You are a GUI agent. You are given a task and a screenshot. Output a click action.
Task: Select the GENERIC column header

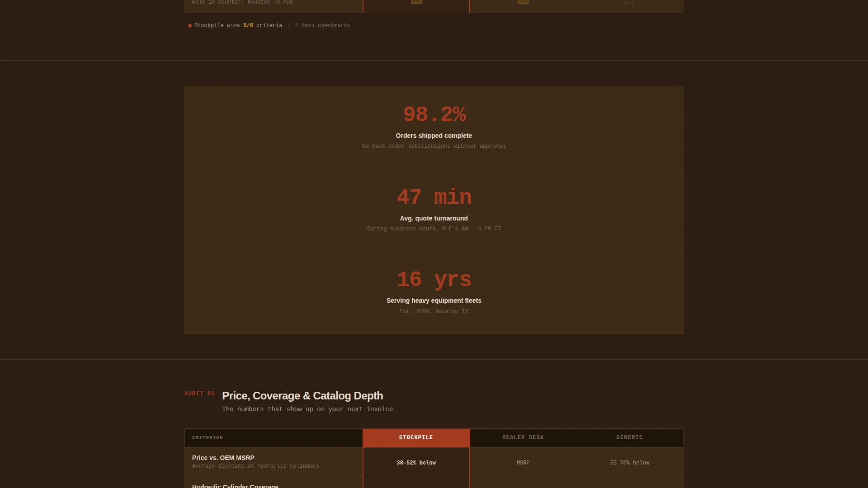[629, 438]
